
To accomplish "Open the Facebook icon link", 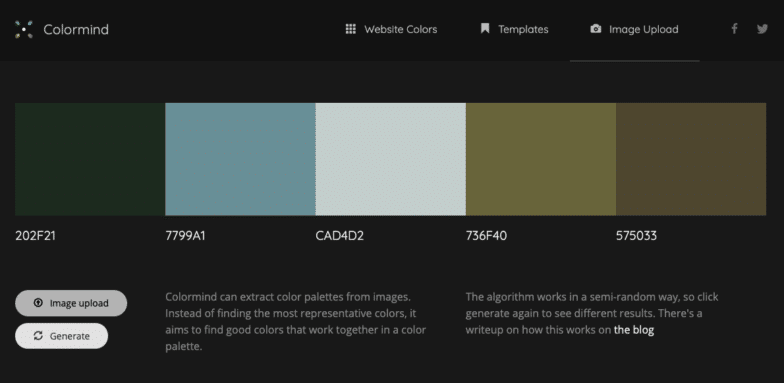I will pos(734,28).
